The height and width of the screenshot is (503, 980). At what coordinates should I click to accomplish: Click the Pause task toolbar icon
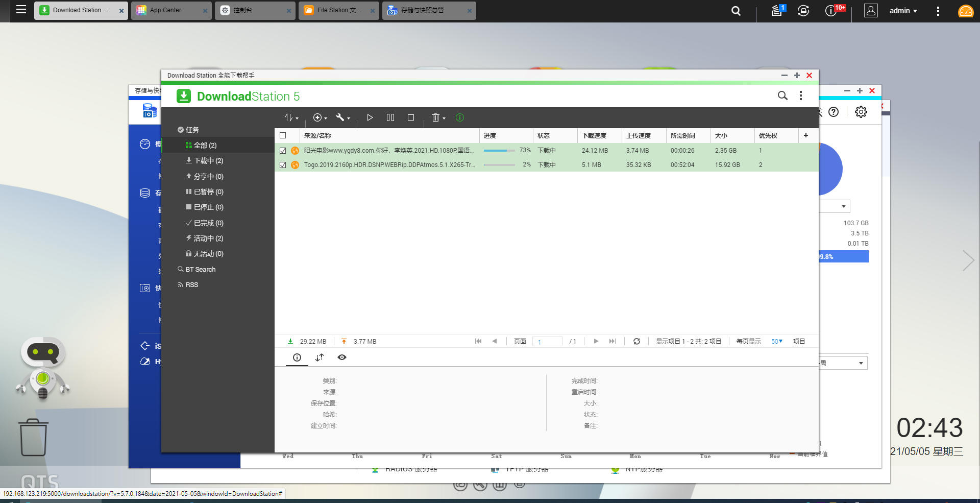pyautogui.click(x=390, y=117)
